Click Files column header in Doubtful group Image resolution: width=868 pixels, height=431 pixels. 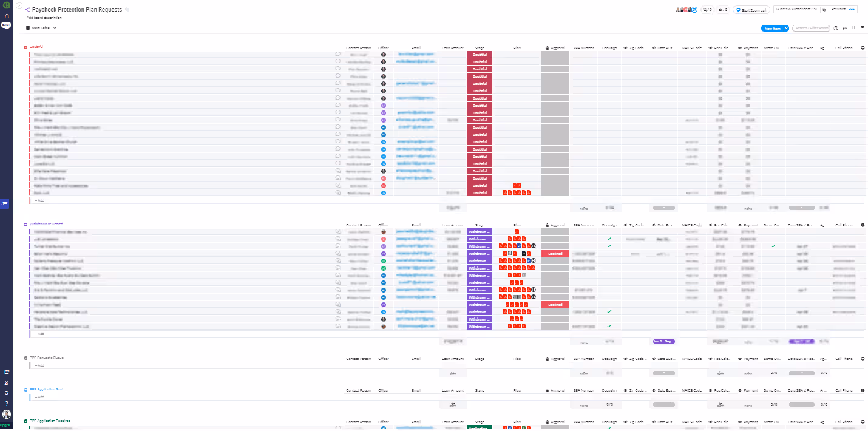point(517,47)
